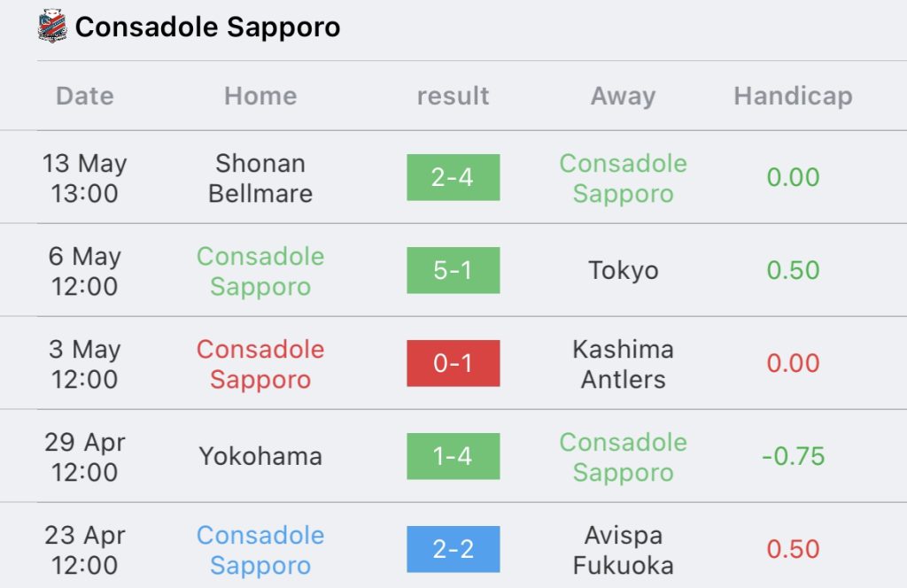
Task: Open the green 2-4 result badge
Action: pyautogui.click(x=453, y=177)
